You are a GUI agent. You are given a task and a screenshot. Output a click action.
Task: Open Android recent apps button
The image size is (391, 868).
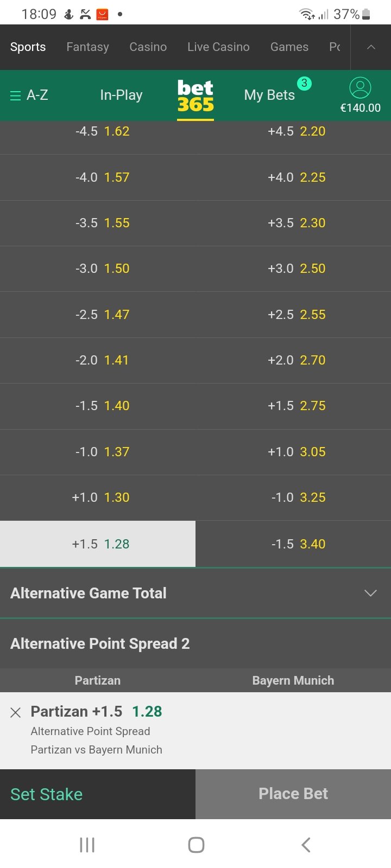pyautogui.click(x=87, y=845)
